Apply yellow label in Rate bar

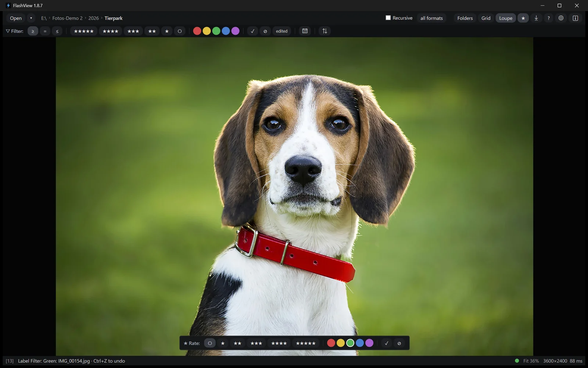[341, 343]
